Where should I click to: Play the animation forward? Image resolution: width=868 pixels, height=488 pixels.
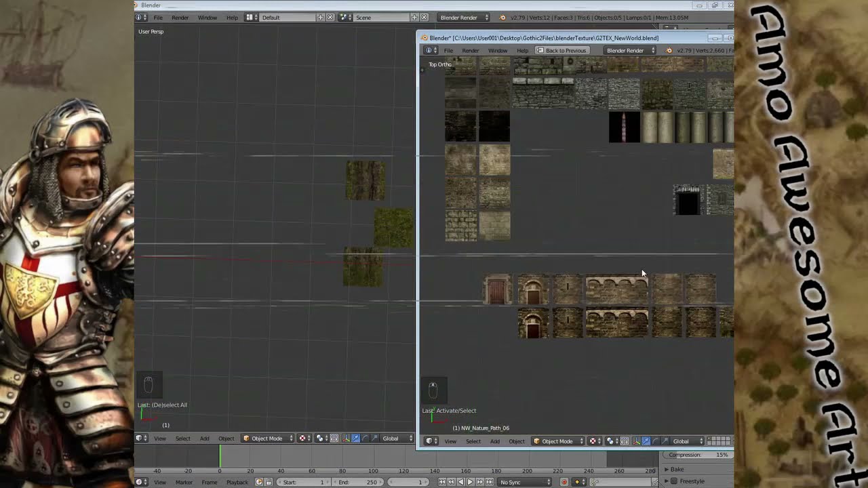[x=470, y=483]
